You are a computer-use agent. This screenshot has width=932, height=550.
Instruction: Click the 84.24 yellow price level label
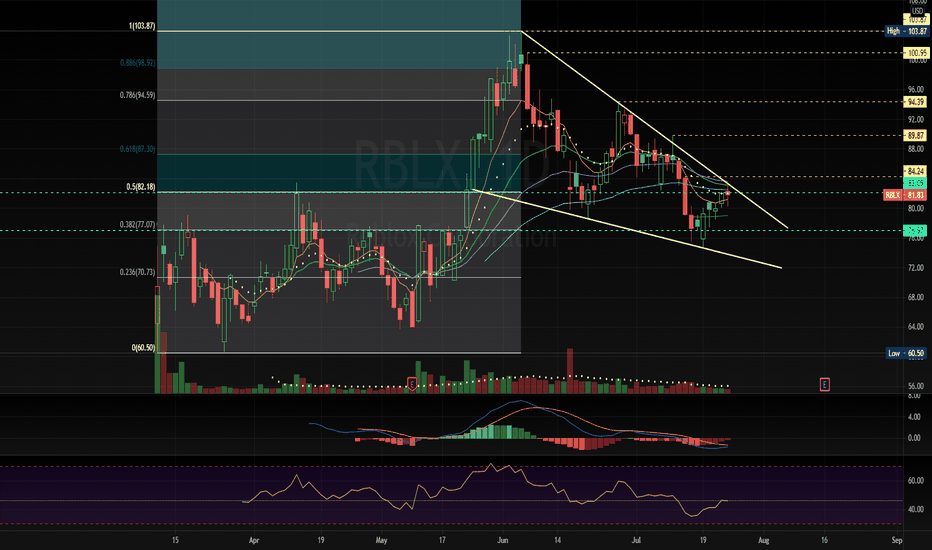(x=915, y=171)
